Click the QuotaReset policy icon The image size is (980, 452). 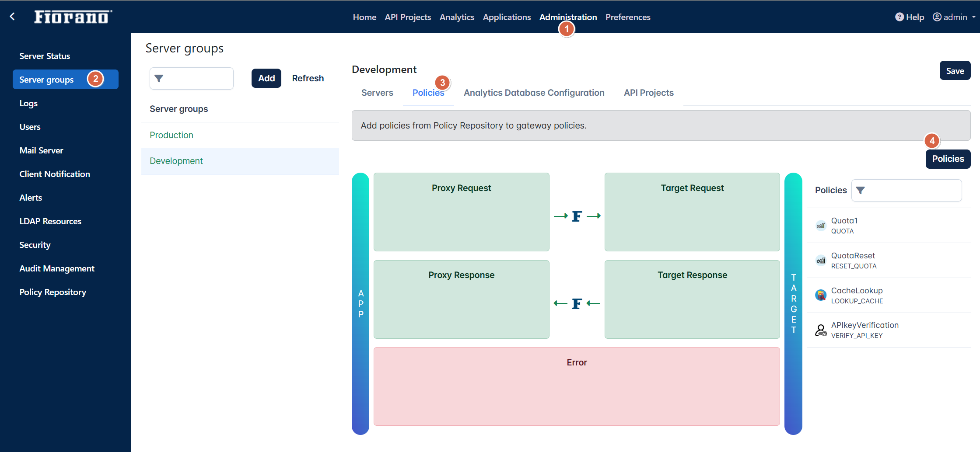pos(821,261)
